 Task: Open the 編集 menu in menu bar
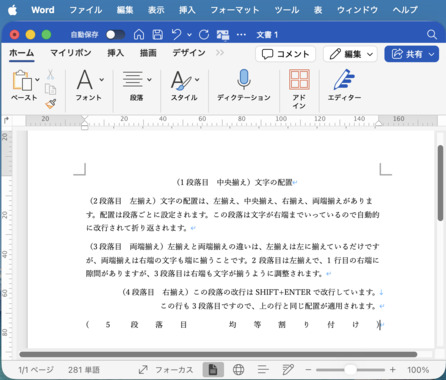(x=125, y=10)
